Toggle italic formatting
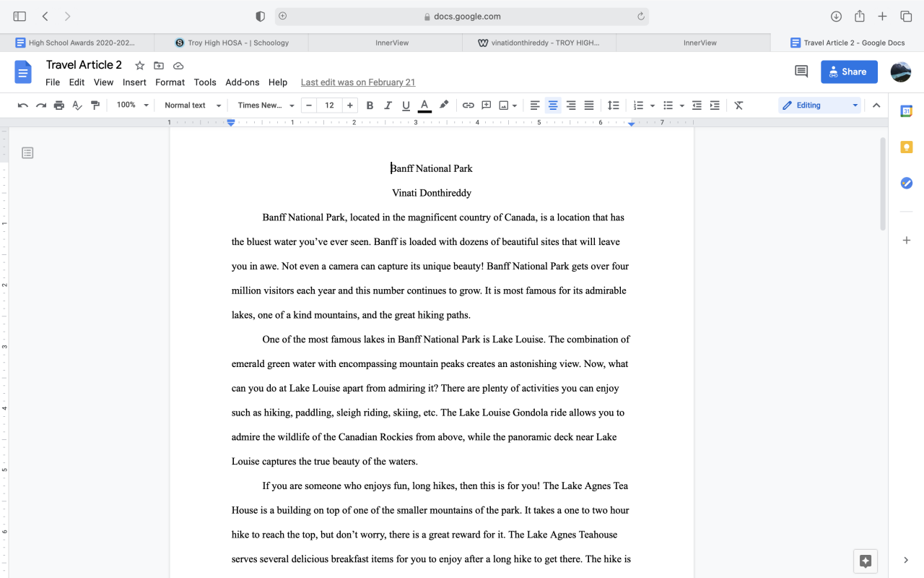This screenshot has width=924, height=578. [x=388, y=105]
